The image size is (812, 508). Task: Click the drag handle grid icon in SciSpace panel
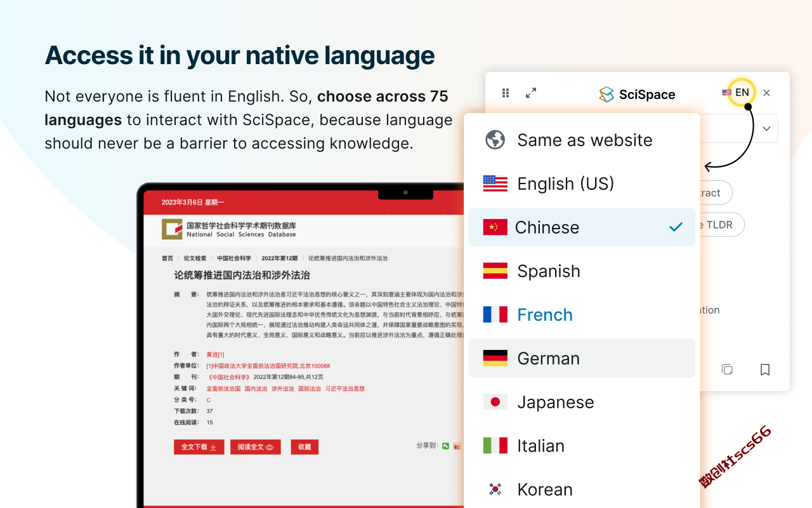tap(506, 93)
